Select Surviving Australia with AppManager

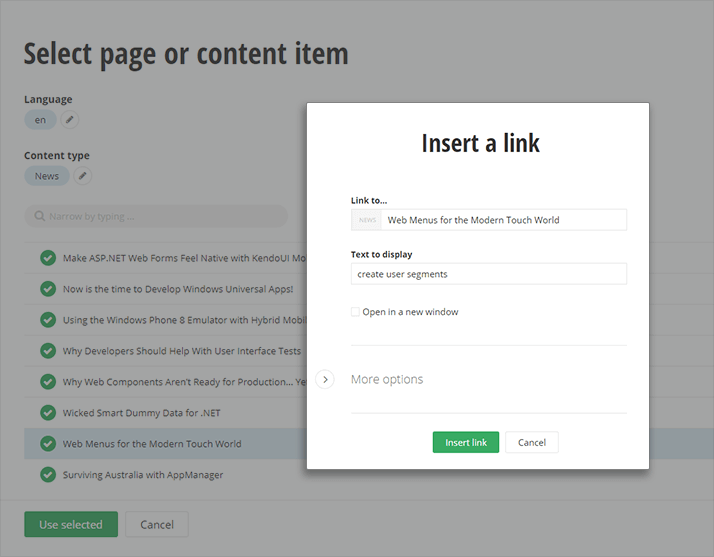click(x=165, y=475)
